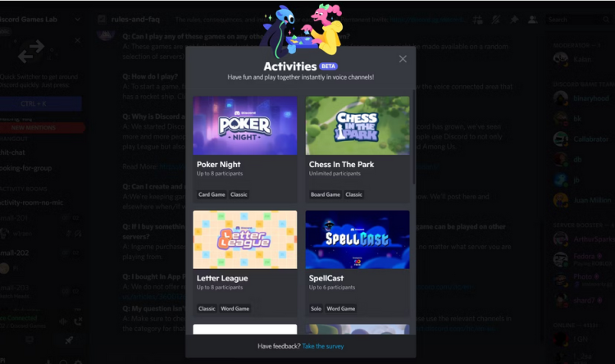Screen dimensions: 615x364
Task: Open Photo member entry
Action: click(x=582, y=280)
